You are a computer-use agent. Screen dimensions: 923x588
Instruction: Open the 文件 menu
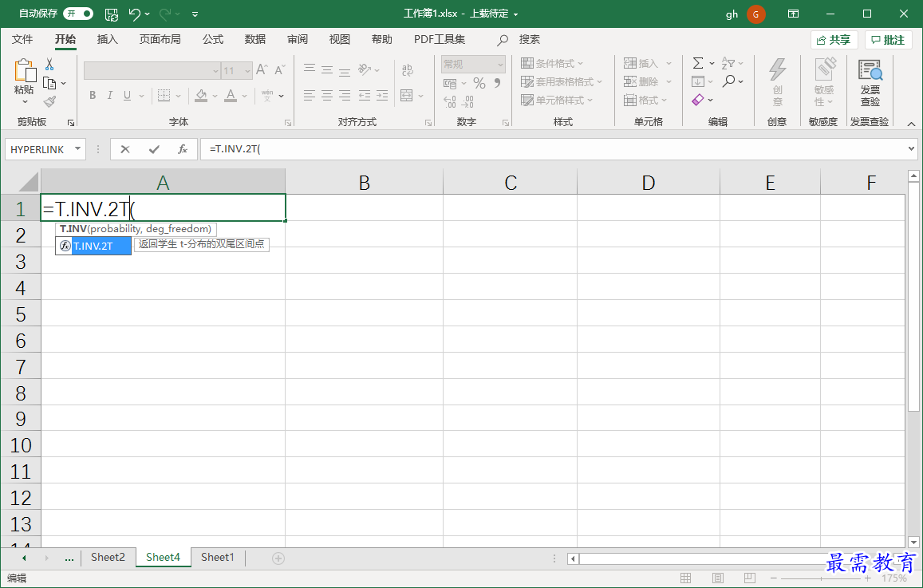point(22,39)
